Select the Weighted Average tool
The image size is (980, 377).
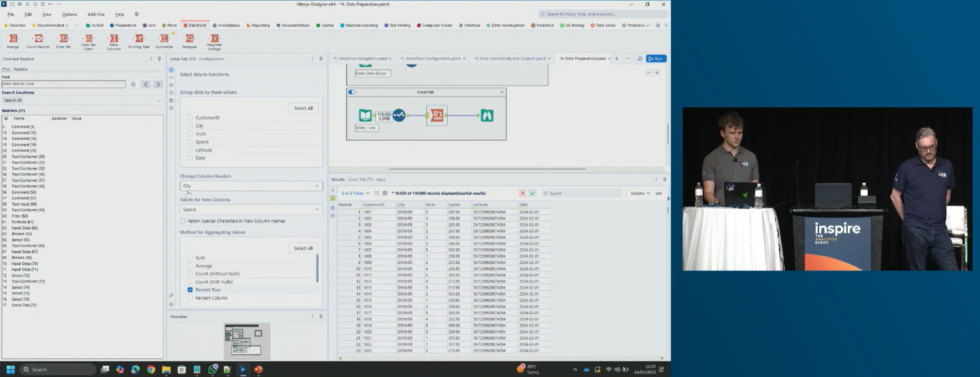[x=215, y=42]
